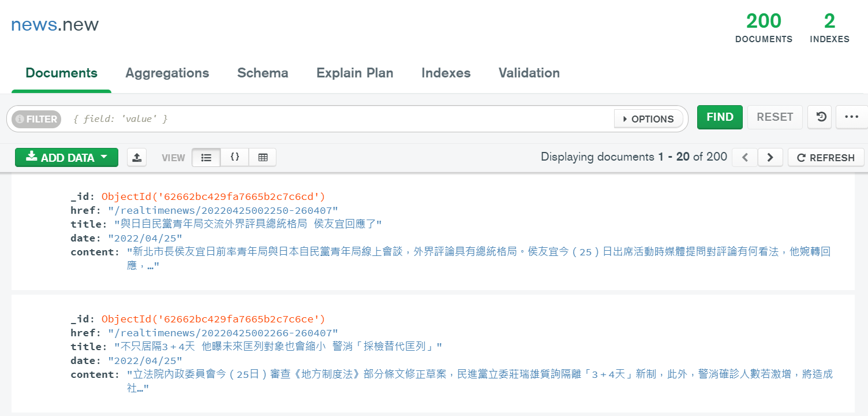Open the query history panel
Screen dimensions: 868x416
pos(820,117)
